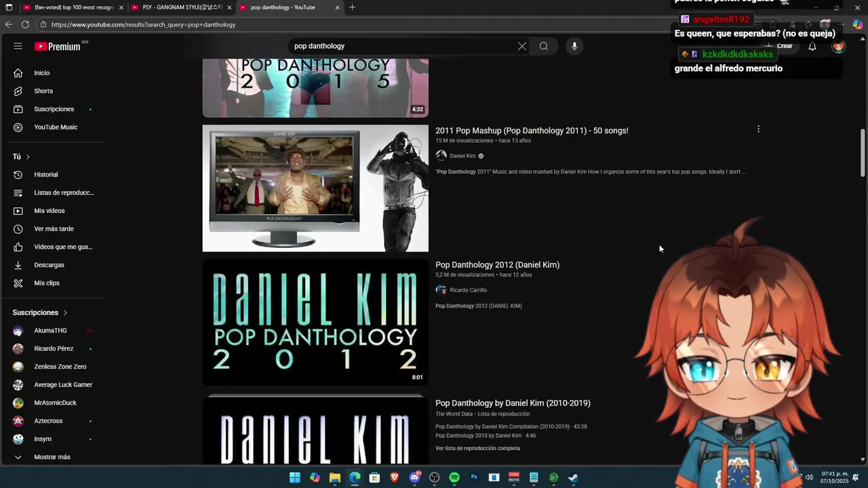868x488 pixels.
Task: Open Pop Danthology 2012 video thumbnail
Action: point(315,322)
